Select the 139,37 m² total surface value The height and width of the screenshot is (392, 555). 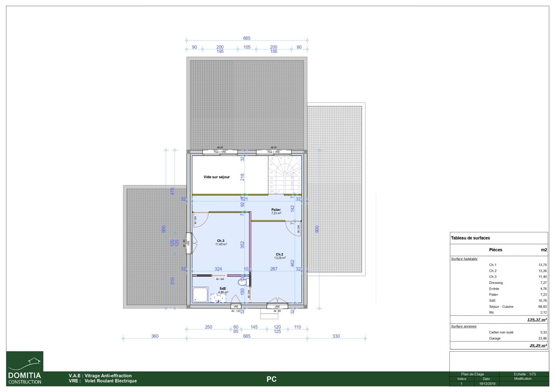point(537,320)
